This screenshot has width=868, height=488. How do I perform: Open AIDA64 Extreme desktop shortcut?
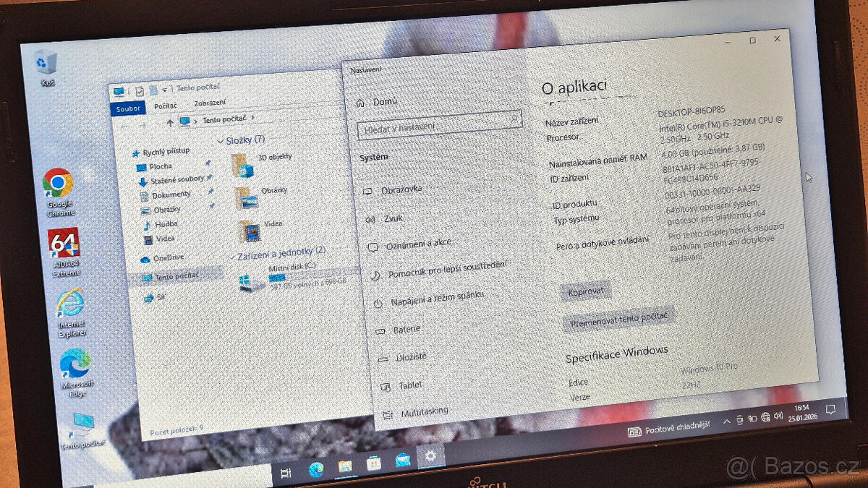pos(64,252)
